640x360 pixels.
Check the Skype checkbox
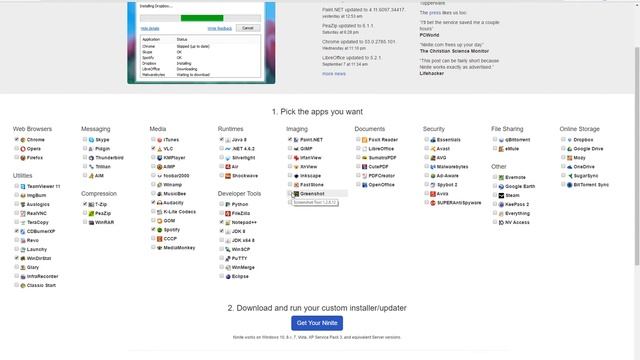click(85, 139)
